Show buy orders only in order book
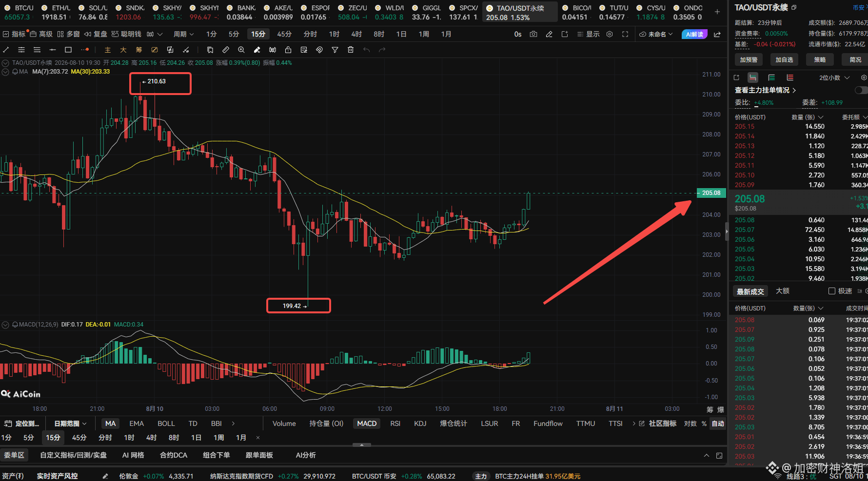Image resolution: width=868 pixels, height=481 pixels. tap(771, 77)
